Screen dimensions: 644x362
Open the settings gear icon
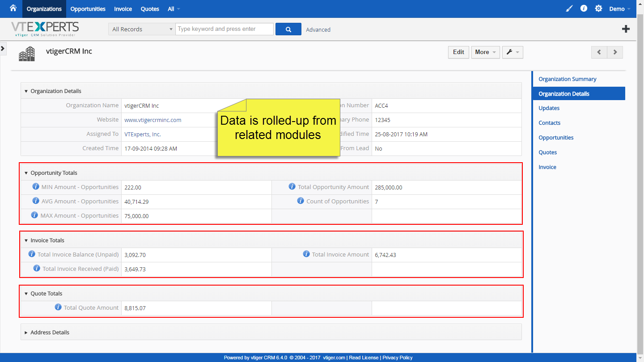click(599, 8)
